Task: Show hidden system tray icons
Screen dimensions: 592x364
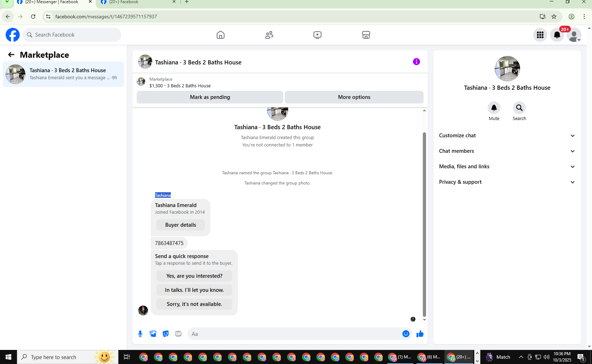Action: pyautogui.click(x=521, y=357)
